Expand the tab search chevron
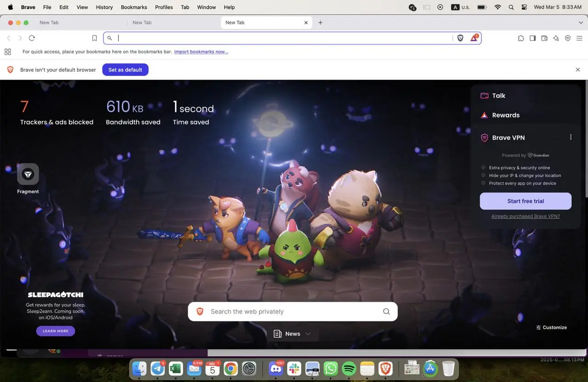Image resolution: width=588 pixels, height=382 pixels. click(x=581, y=23)
